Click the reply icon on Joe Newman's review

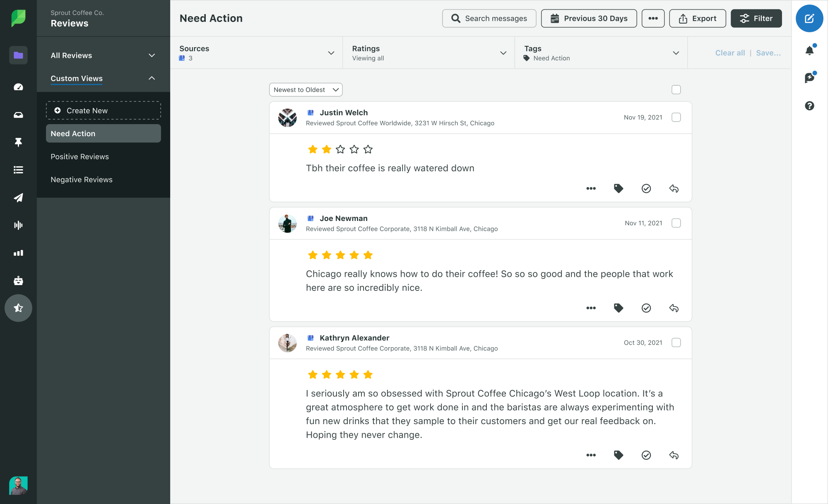coord(674,308)
